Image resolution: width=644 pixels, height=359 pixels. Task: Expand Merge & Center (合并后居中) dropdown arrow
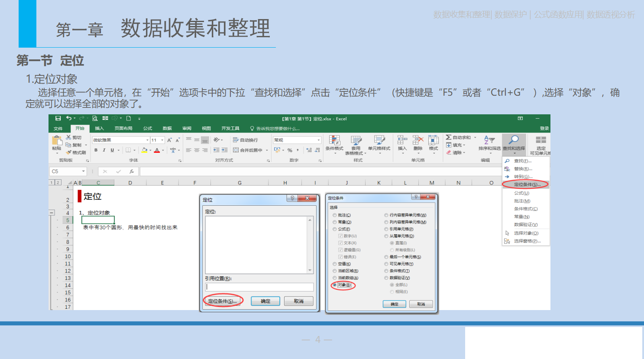[267, 150]
